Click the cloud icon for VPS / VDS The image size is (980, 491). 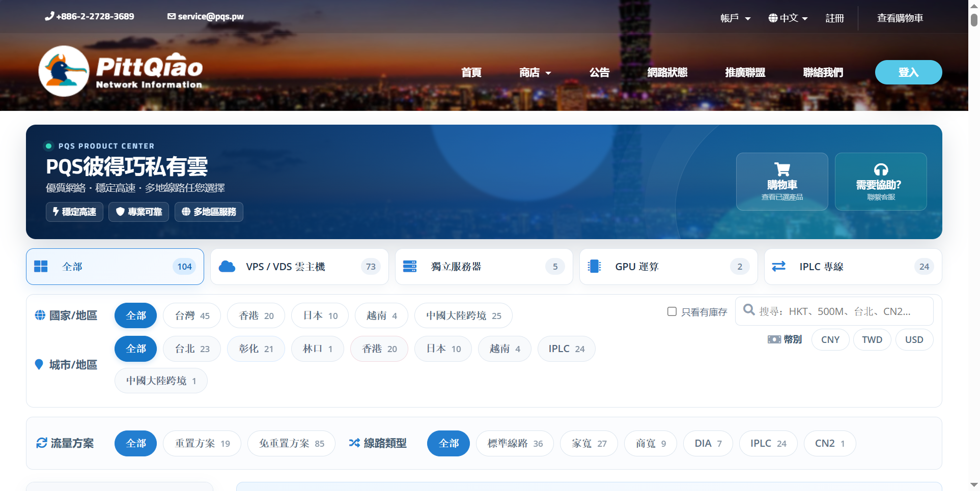click(227, 267)
